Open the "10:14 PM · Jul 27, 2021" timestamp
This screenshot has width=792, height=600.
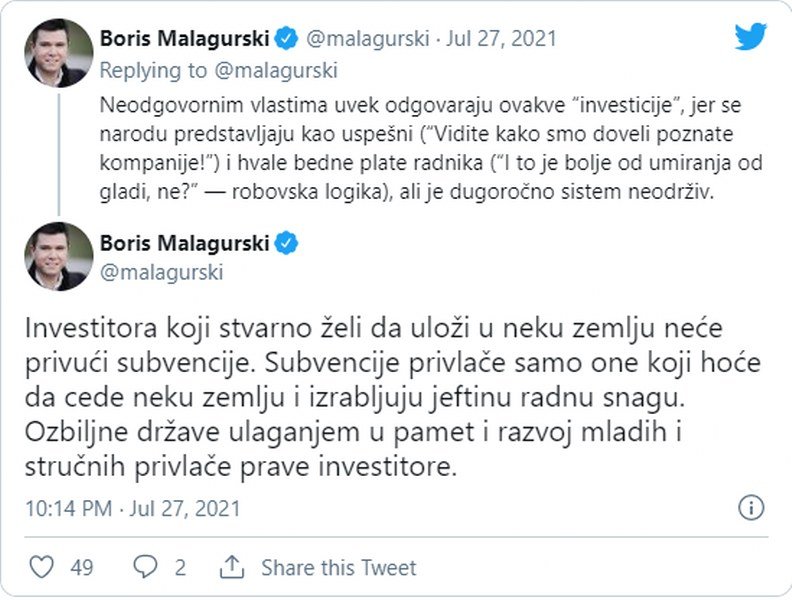pos(133,508)
